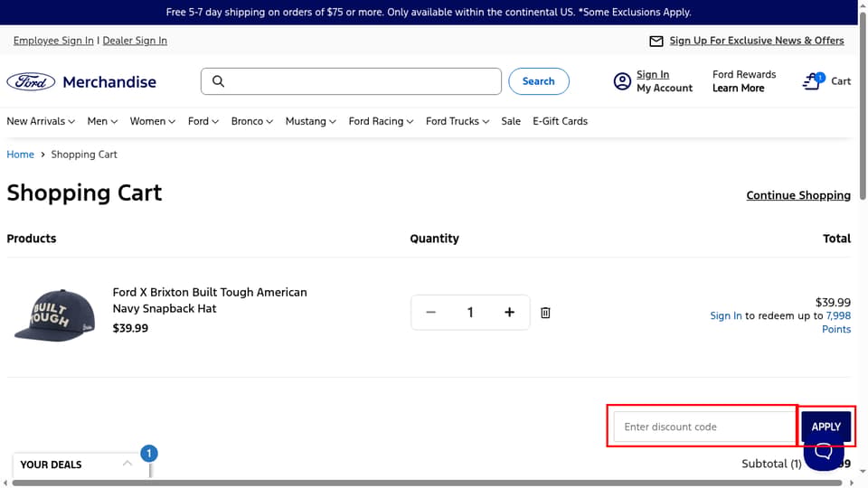Expand the Bronco menu
The image size is (868, 488).
[x=252, y=121]
